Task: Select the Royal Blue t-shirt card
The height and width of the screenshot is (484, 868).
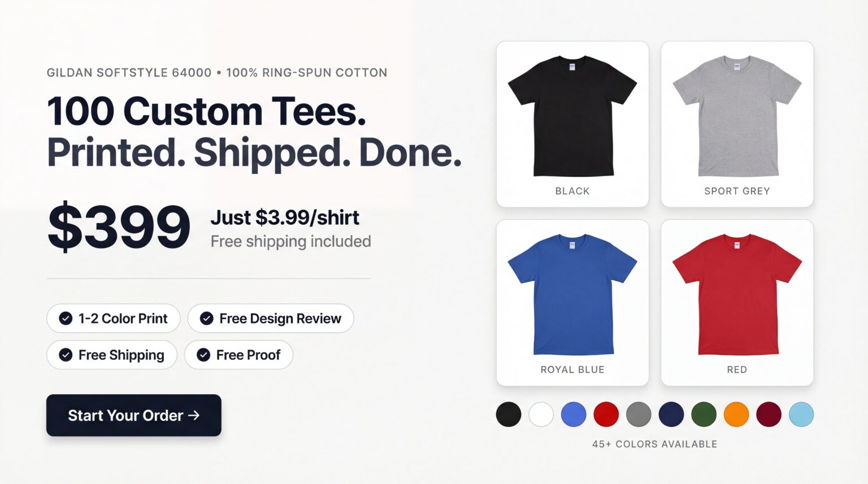Action: [x=572, y=303]
